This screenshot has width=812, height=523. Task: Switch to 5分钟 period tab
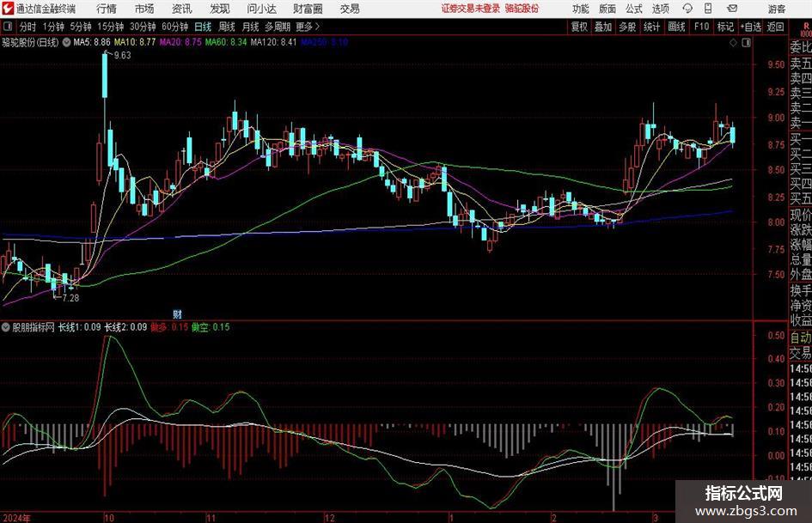80,27
